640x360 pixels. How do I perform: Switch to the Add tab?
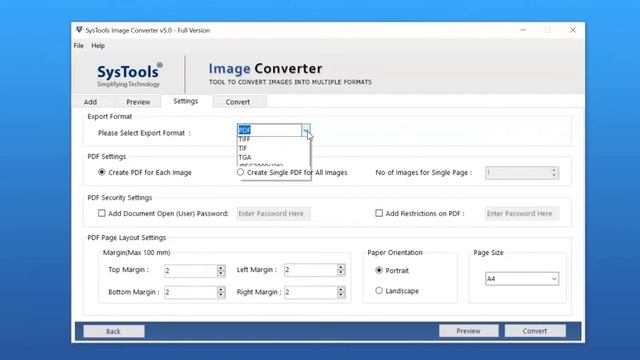(90, 102)
